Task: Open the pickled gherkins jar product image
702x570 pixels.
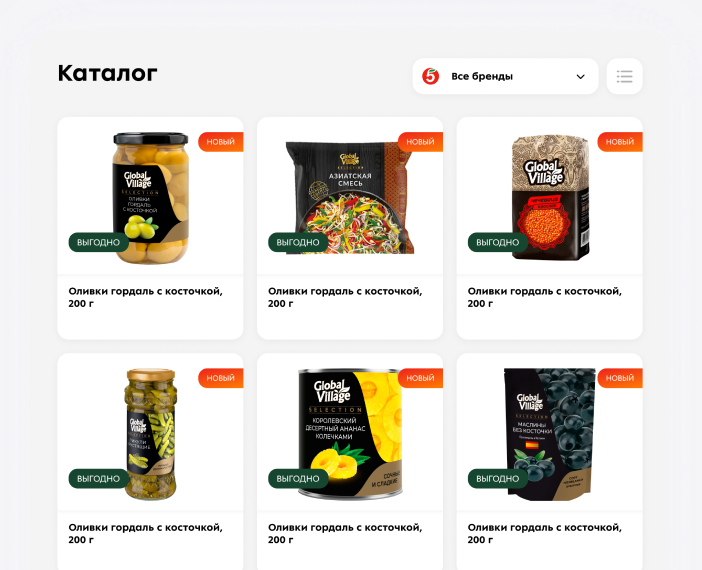Action: [x=151, y=434]
